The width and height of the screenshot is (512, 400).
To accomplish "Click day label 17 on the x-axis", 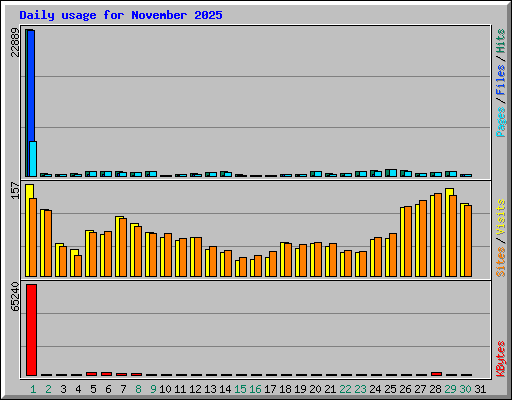I will (x=270, y=389).
